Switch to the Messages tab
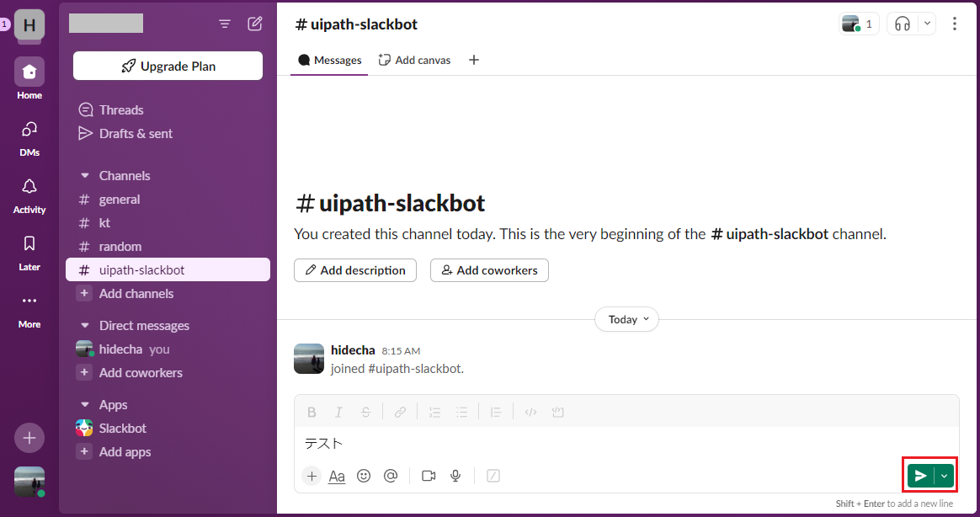 [x=329, y=60]
